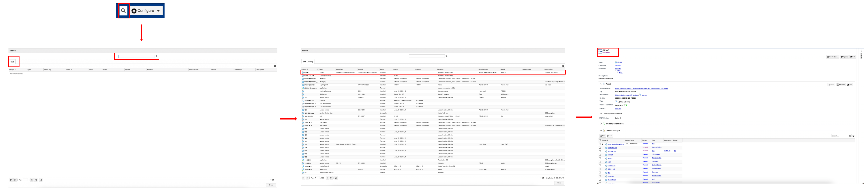Click first-page icon in empty Search dialog pager
This screenshot has height=192, width=868.
coord(11,180)
